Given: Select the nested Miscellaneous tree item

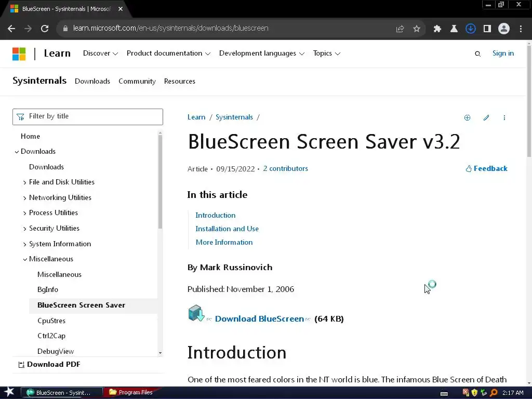Looking at the screenshot, I should coord(59,274).
